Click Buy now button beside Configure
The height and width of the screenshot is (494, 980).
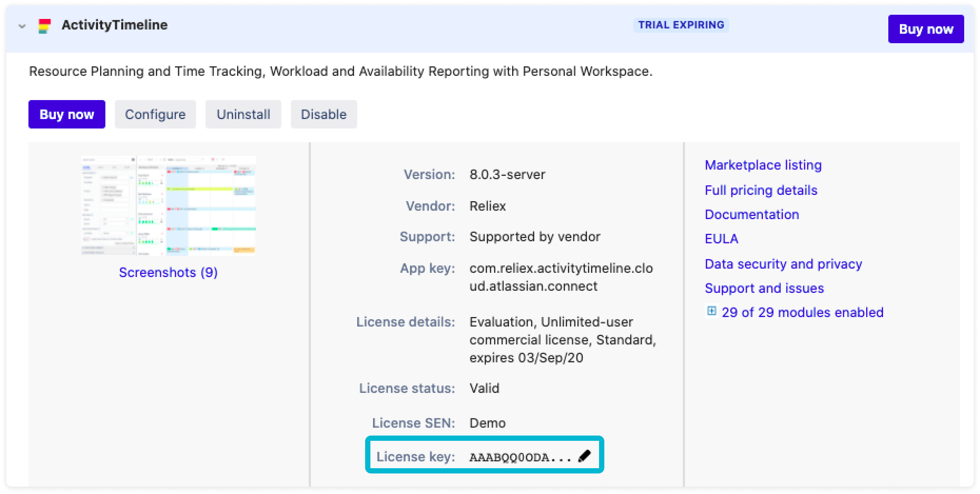tap(67, 114)
